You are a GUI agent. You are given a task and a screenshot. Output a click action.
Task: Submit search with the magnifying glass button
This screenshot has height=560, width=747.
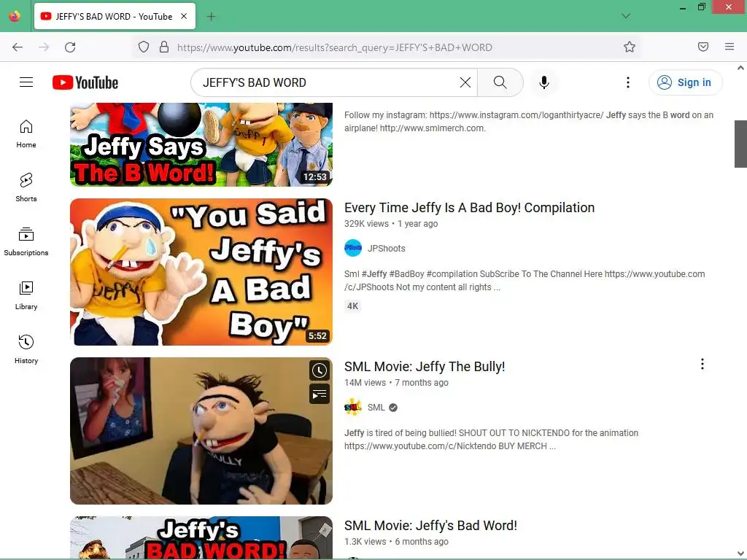(x=500, y=82)
